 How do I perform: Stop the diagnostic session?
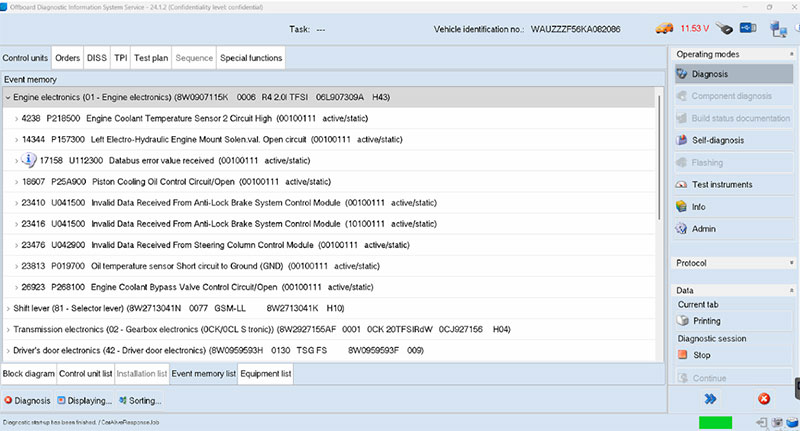click(702, 355)
